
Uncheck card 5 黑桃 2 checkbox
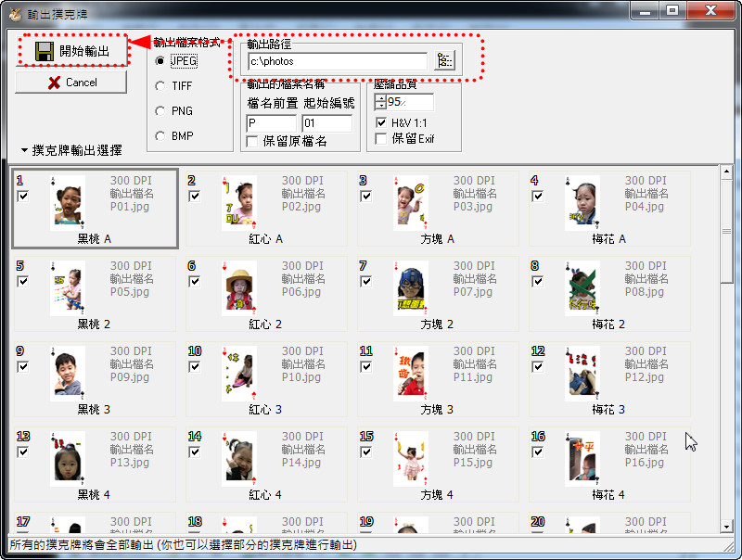point(22,282)
